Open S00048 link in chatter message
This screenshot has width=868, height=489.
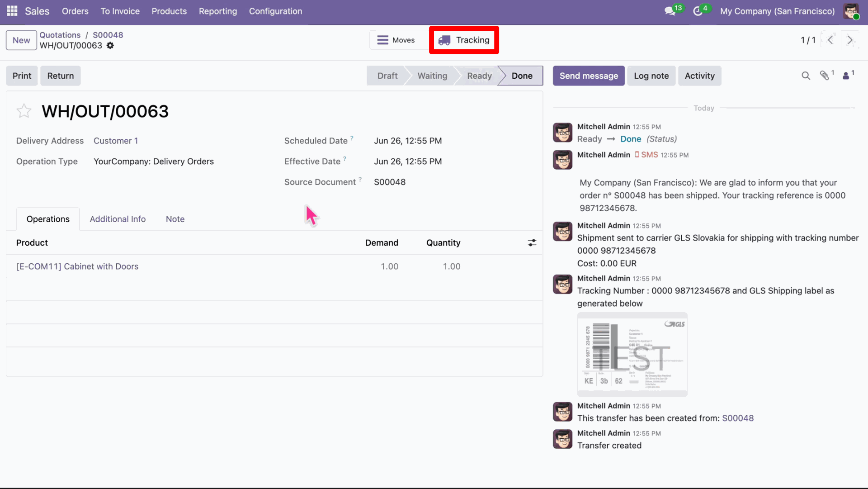(x=738, y=418)
